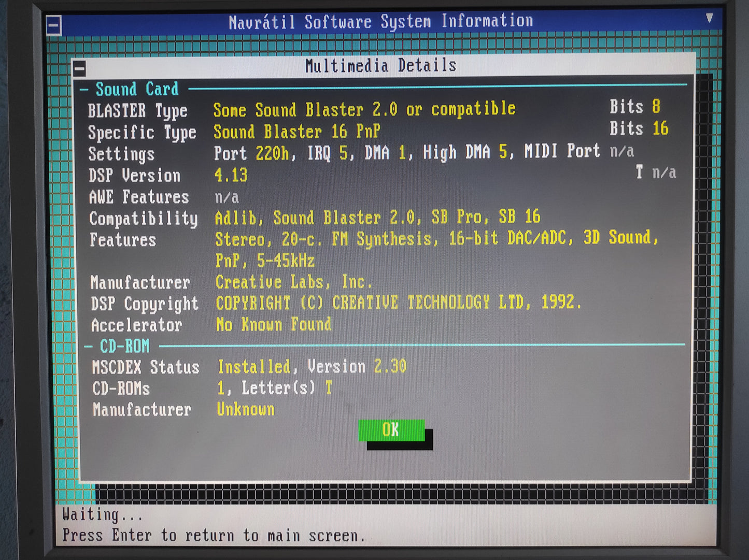Click the 'Bits 16' indicator

(x=639, y=128)
